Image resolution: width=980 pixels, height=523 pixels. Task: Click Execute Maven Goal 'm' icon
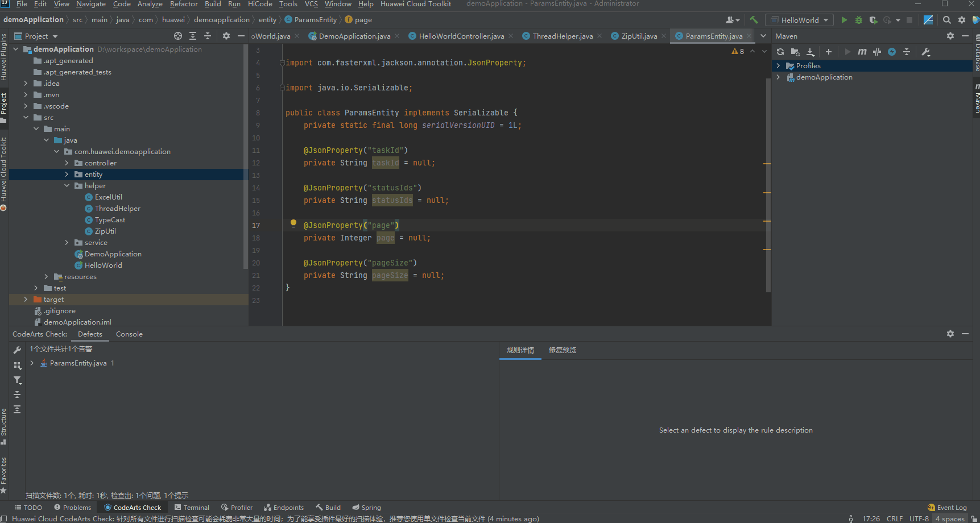[x=862, y=52]
